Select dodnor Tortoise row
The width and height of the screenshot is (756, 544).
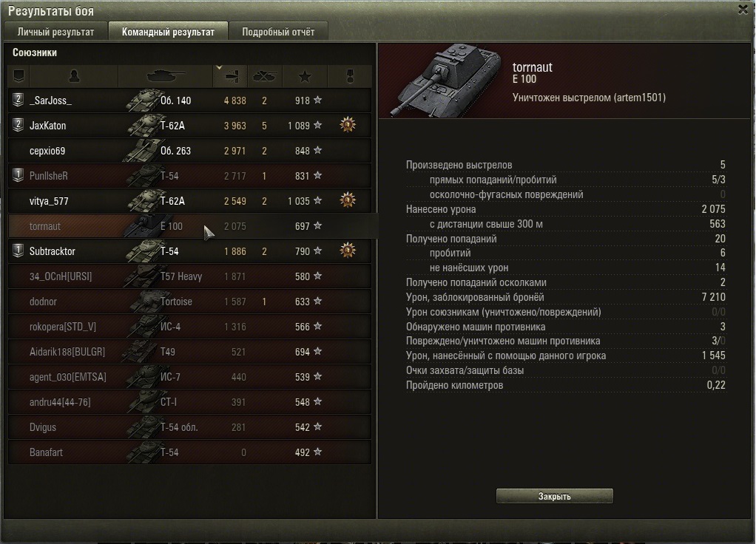pos(190,302)
